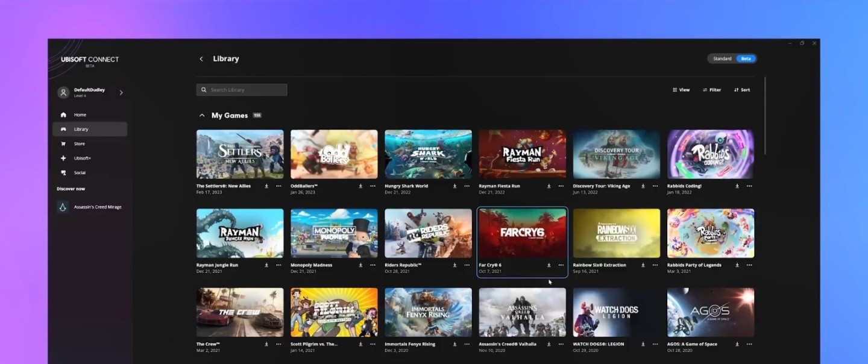Click the library vertical scrollbar
Image resolution: width=868 pixels, height=364 pixels.
[765, 115]
